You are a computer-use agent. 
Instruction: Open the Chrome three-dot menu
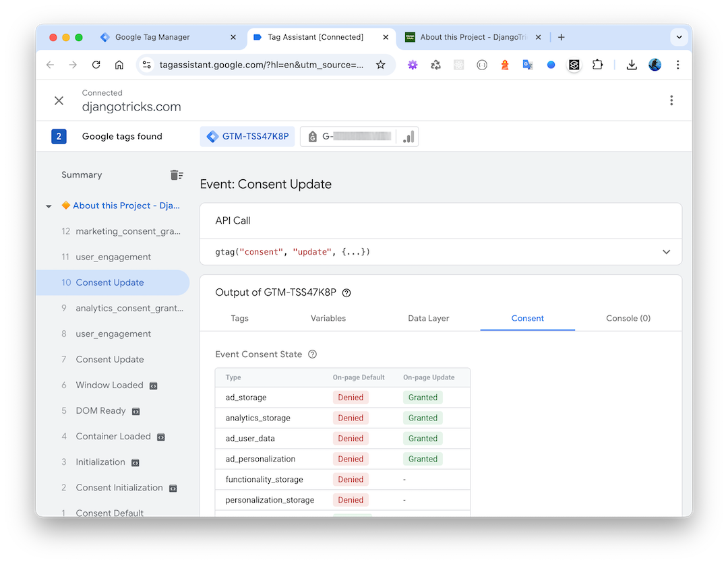(678, 65)
